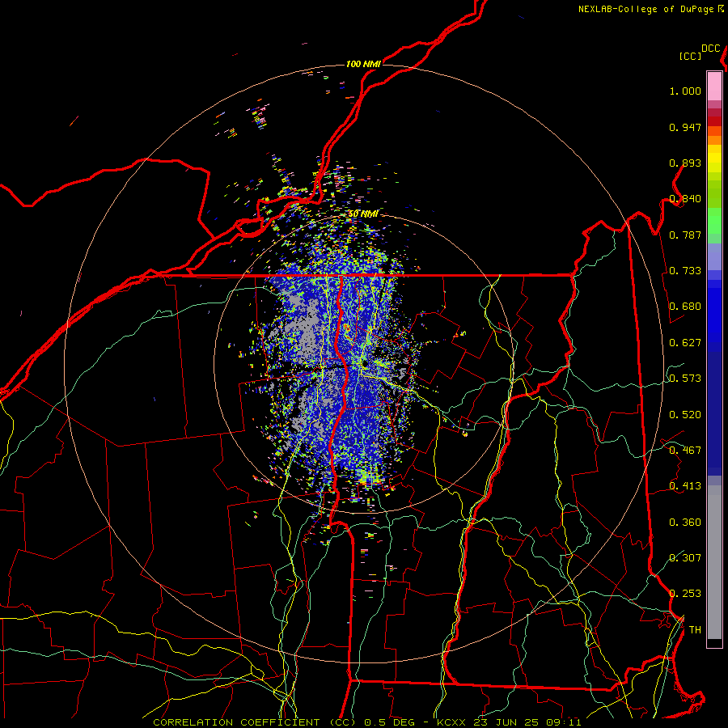Click the TH threshold label on the legend
This screenshot has height=728, width=728.
pos(695,630)
